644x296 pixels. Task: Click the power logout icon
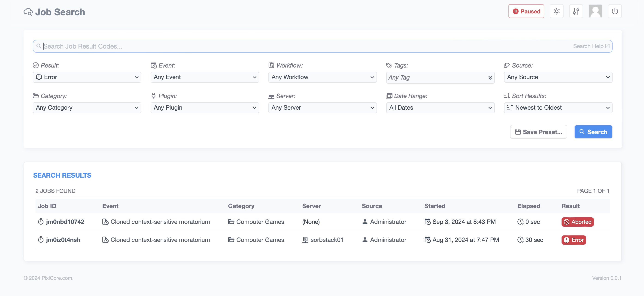click(x=615, y=11)
